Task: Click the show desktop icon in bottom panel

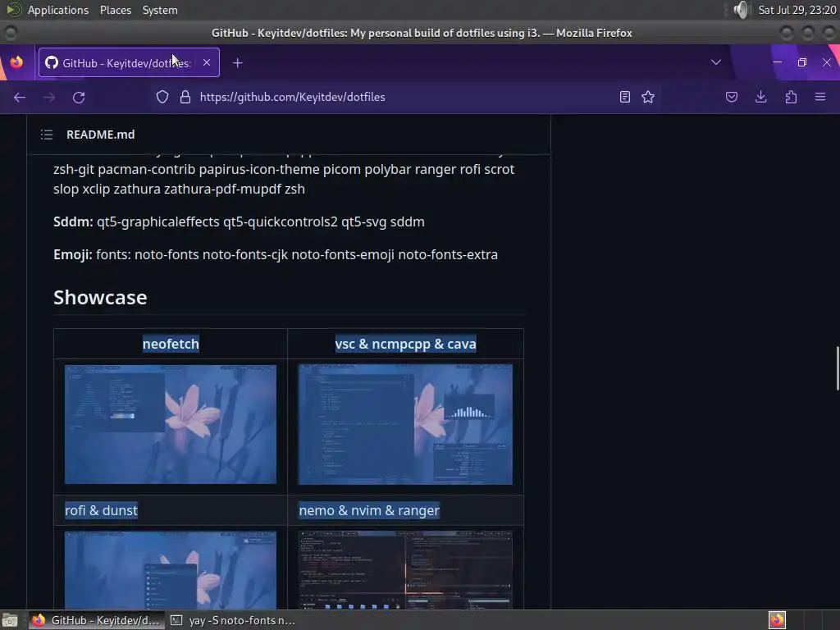Action: (10, 620)
